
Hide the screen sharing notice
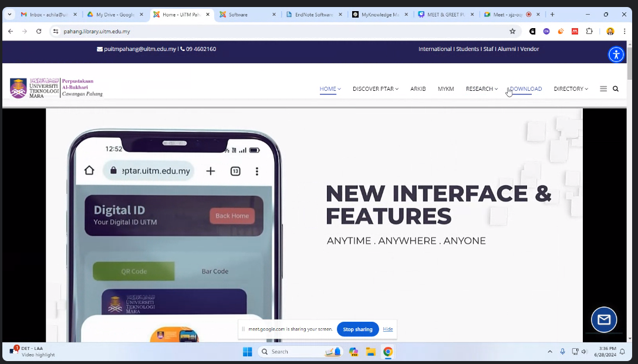pyautogui.click(x=388, y=329)
